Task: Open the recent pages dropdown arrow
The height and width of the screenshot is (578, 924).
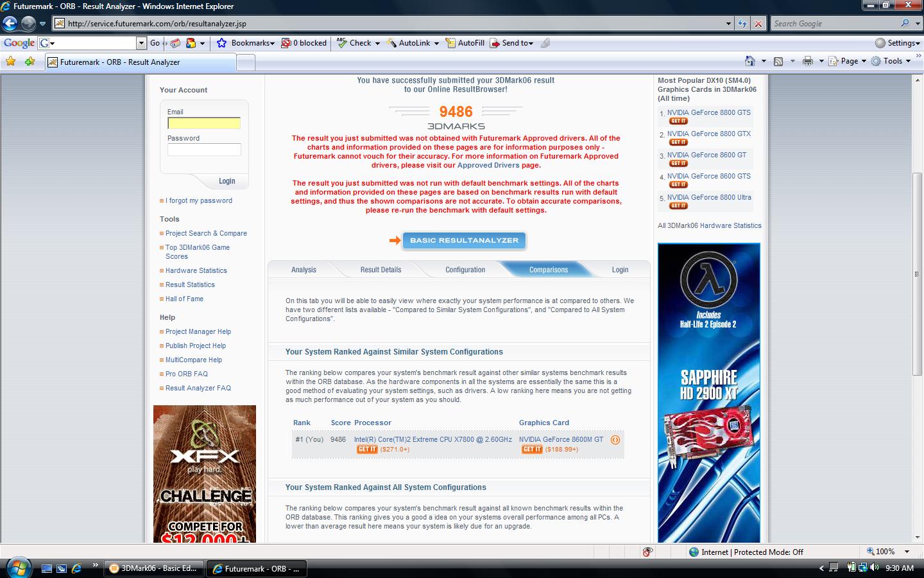Action: (42, 24)
